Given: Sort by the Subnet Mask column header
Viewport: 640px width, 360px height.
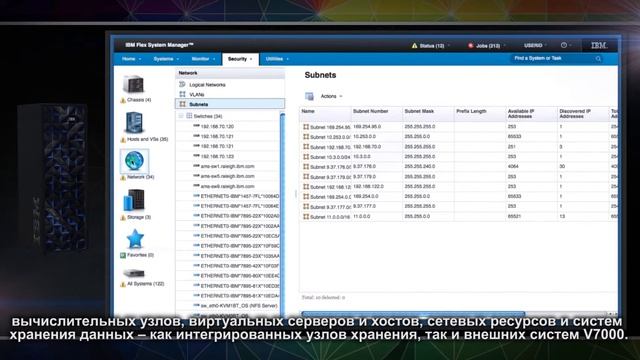Looking at the screenshot, I should pyautogui.click(x=429, y=114).
